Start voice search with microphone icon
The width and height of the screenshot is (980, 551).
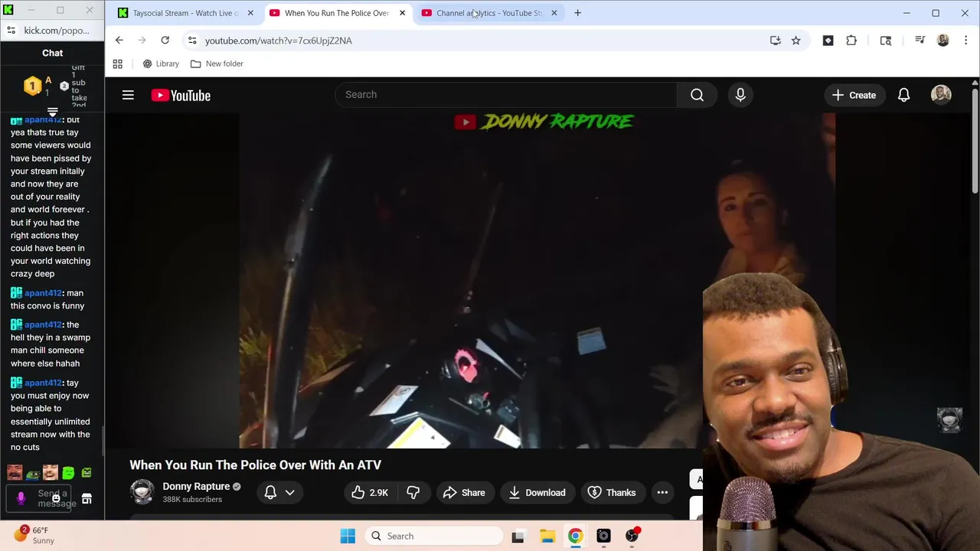(740, 95)
